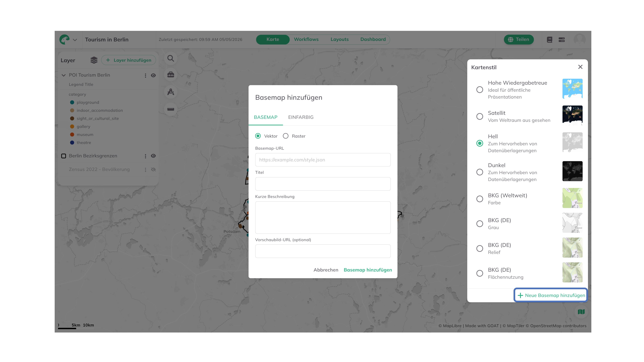Open Berlin Bezirksgrenzen layer options menu
This screenshot has height=362, width=644.
145,156
